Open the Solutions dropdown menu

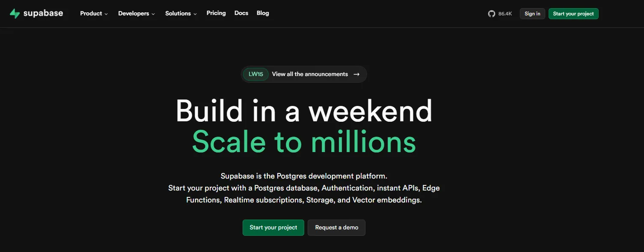(x=181, y=14)
